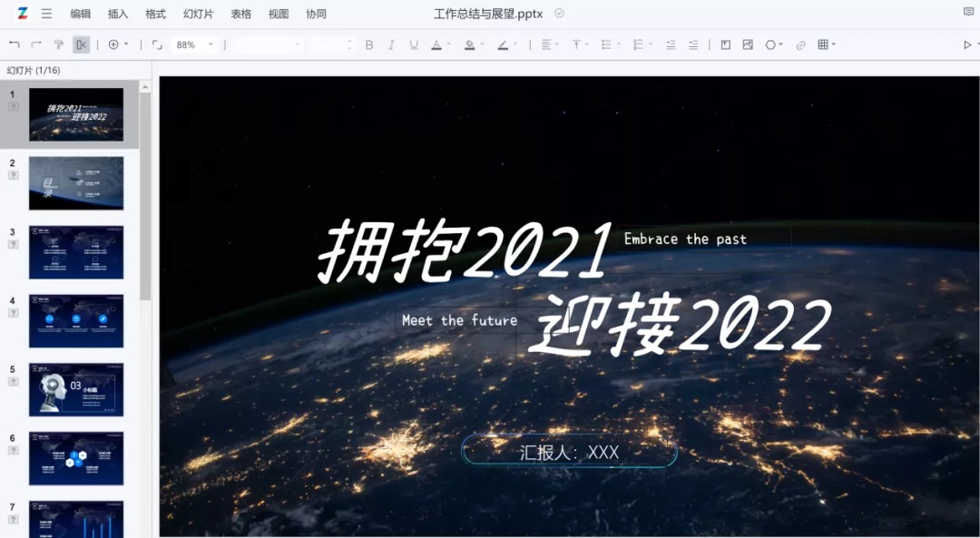Insert a text box
This screenshot has height=538, width=980.
point(726,44)
